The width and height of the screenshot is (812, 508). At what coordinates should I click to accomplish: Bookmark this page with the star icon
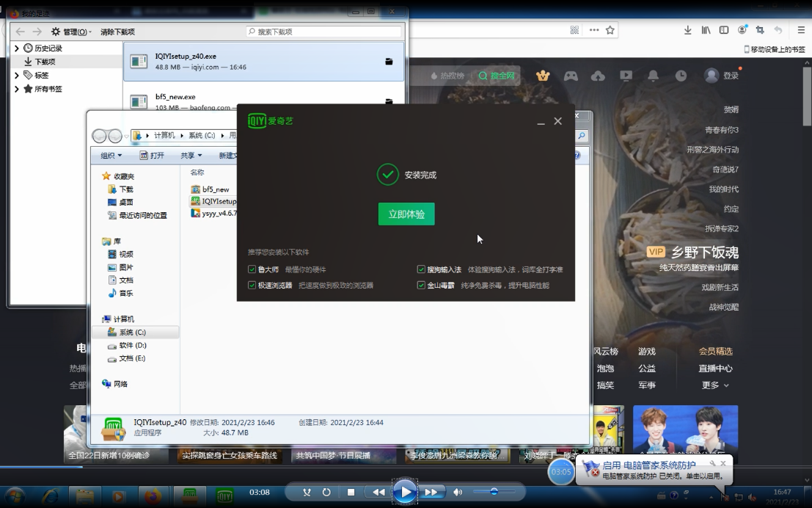pyautogui.click(x=610, y=30)
